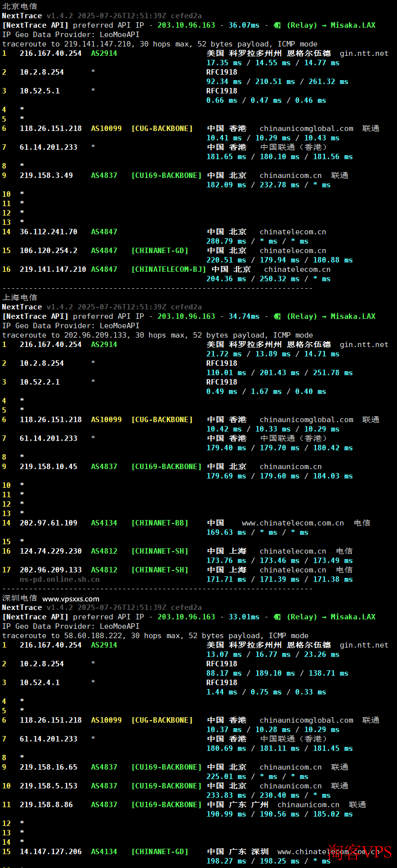Click the latency value '225.01 ms'
The image size is (397, 868).
(226, 777)
